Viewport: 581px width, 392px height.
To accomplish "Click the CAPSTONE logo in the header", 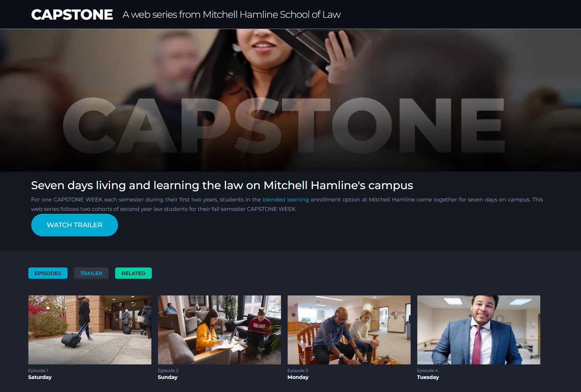I will [x=72, y=15].
